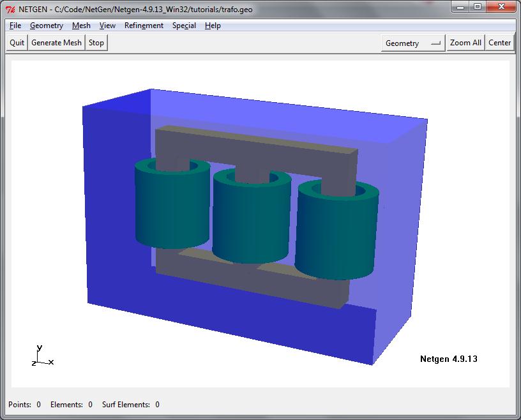521x420 pixels.
Task: Click the Netgen 4.9.13 version label
Action: click(449, 359)
